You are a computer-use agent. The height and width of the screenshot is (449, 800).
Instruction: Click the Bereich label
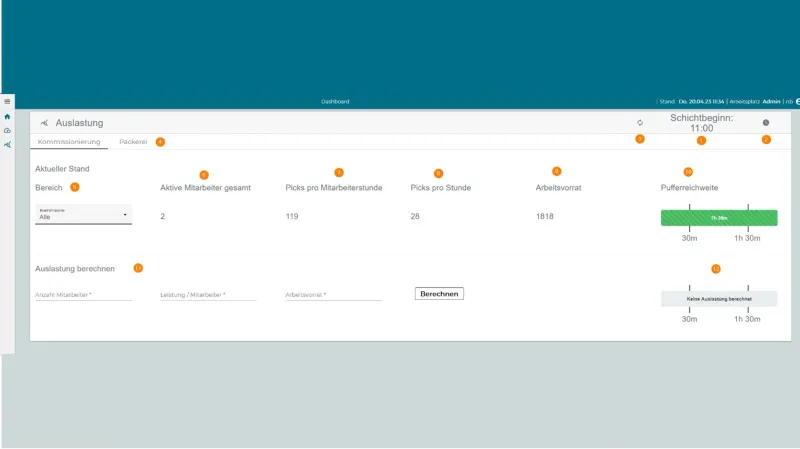coord(48,188)
